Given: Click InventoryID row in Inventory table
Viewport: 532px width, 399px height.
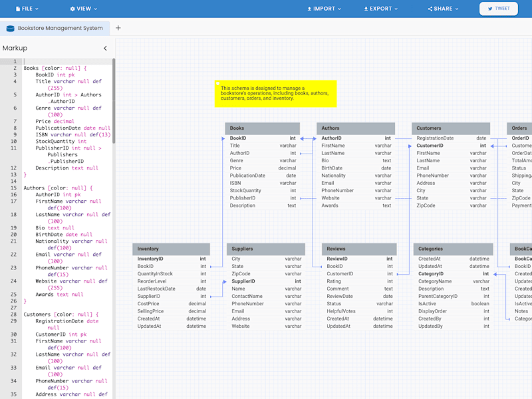Looking at the screenshot, I should pyautogui.click(x=171, y=259).
